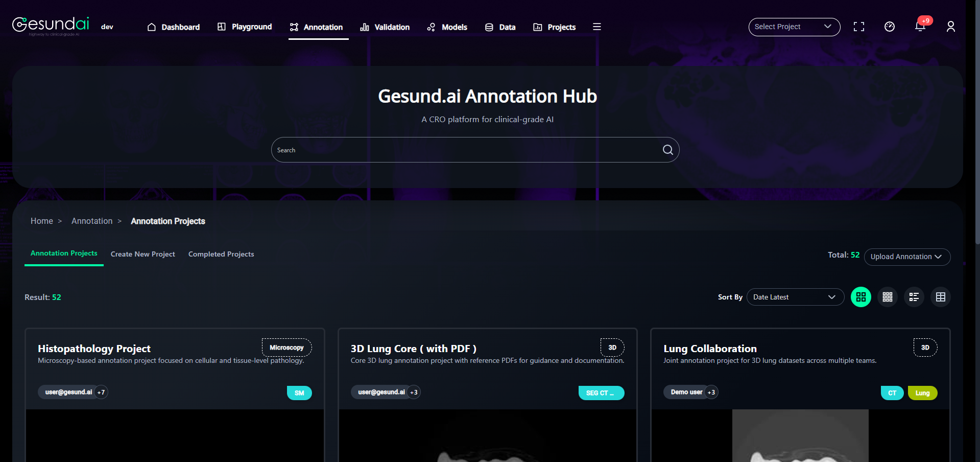The width and height of the screenshot is (980, 462).
Task: Click the Annotation breadcrumb link
Action: point(92,221)
